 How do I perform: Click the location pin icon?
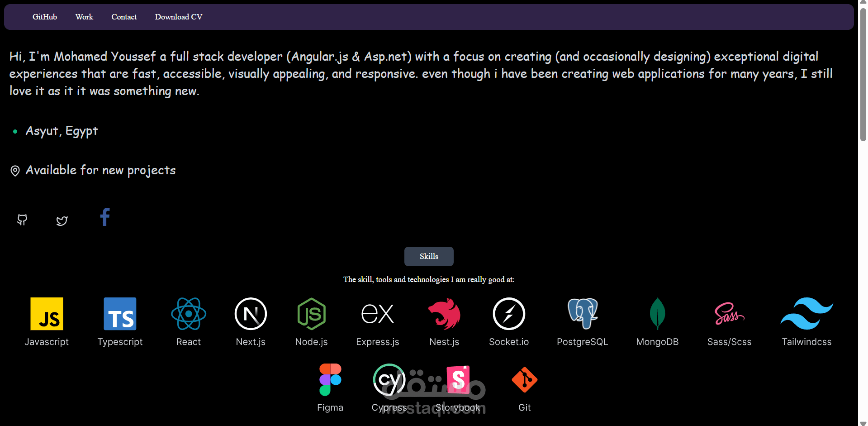[x=15, y=171]
